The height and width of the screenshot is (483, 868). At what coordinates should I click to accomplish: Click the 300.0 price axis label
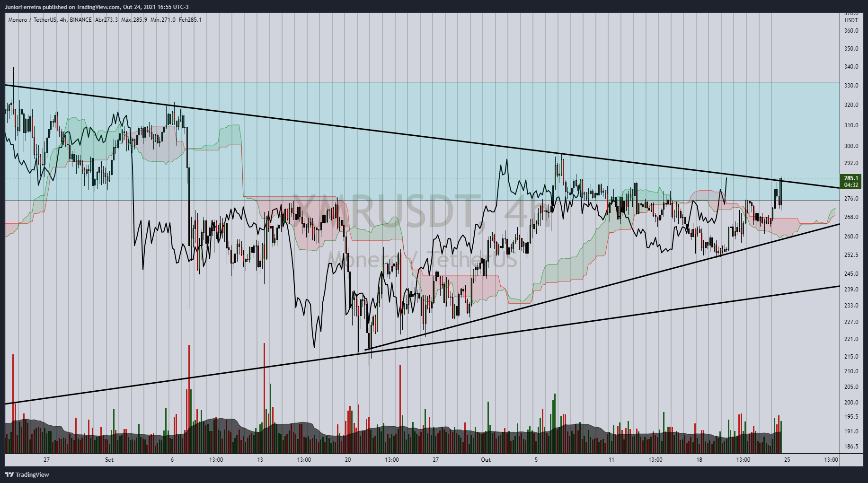point(851,146)
